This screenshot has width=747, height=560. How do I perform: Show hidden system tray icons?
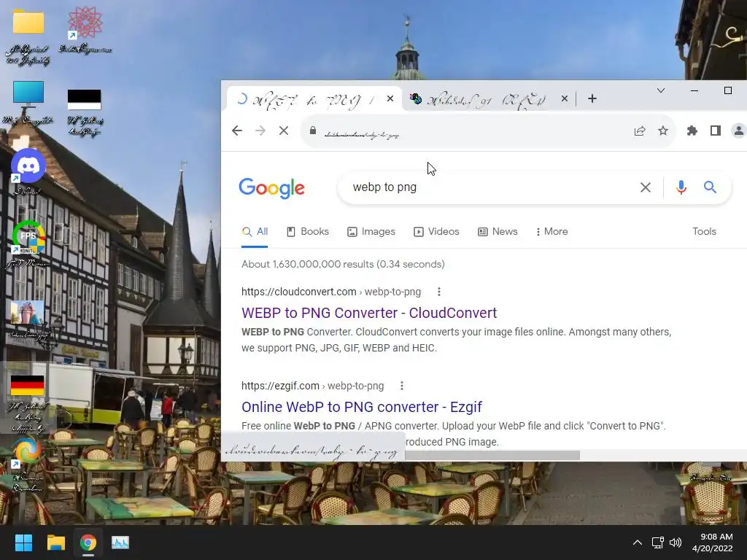(x=637, y=542)
